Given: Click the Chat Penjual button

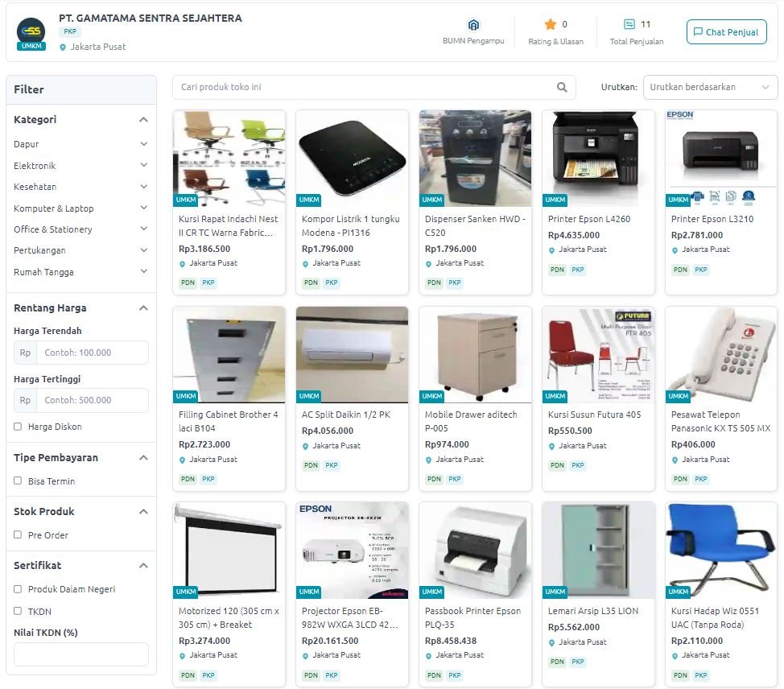Looking at the screenshot, I should click(726, 32).
